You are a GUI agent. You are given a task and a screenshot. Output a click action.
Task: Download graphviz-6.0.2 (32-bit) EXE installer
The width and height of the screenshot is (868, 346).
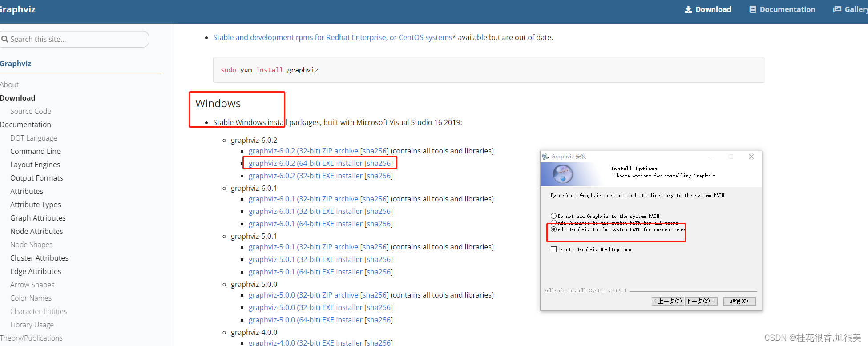point(306,176)
